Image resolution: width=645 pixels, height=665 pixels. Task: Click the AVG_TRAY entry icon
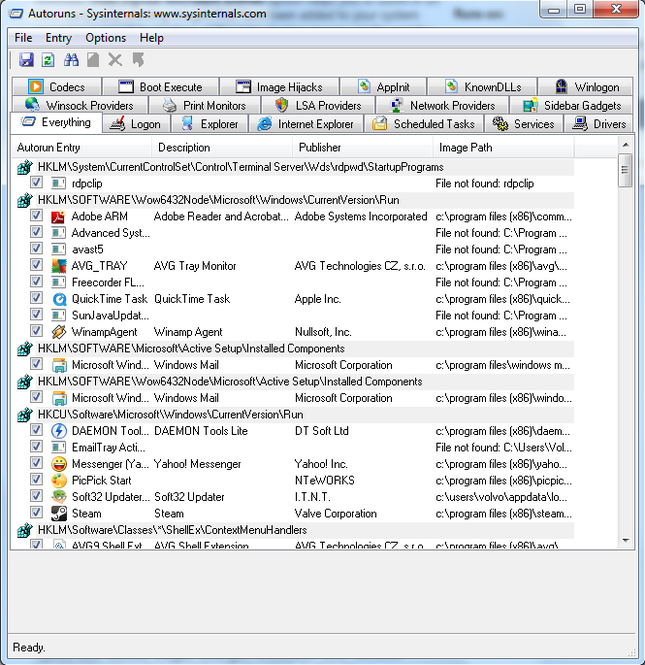click(x=59, y=266)
